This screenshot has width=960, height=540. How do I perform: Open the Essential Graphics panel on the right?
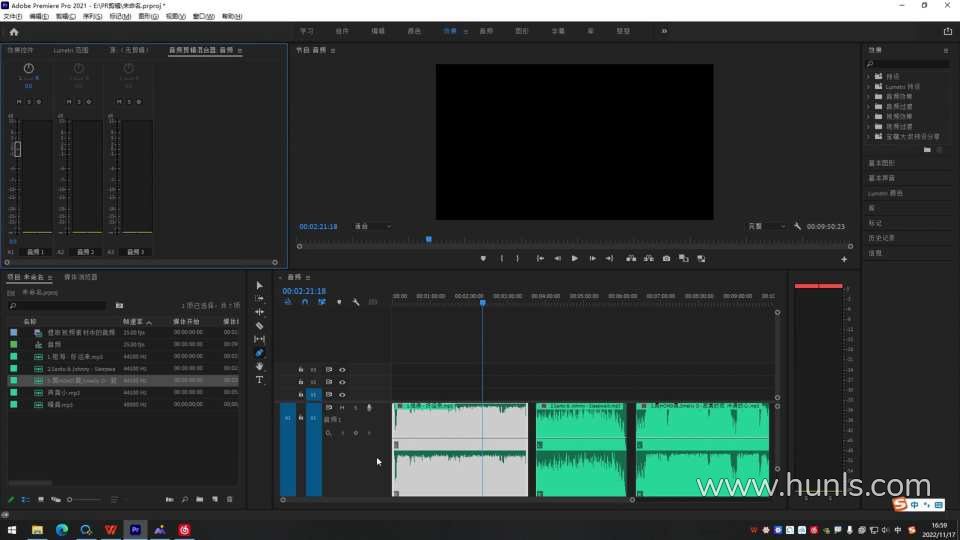[x=882, y=163]
